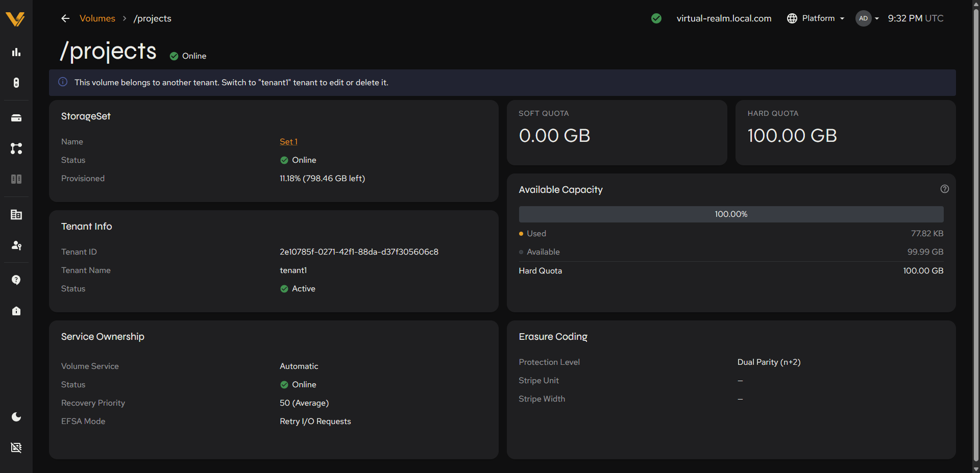The height and width of the screenshot is (473, 980).
Task: Click virtual-realm.local.com hostname
Action: click(x=724, y=18)
